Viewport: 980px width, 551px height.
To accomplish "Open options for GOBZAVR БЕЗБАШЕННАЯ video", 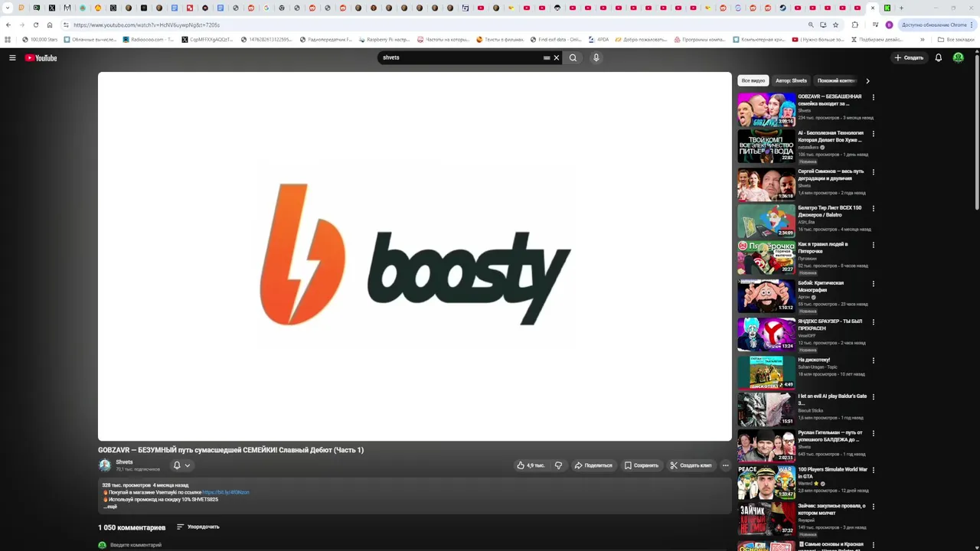I will (873, 97).
